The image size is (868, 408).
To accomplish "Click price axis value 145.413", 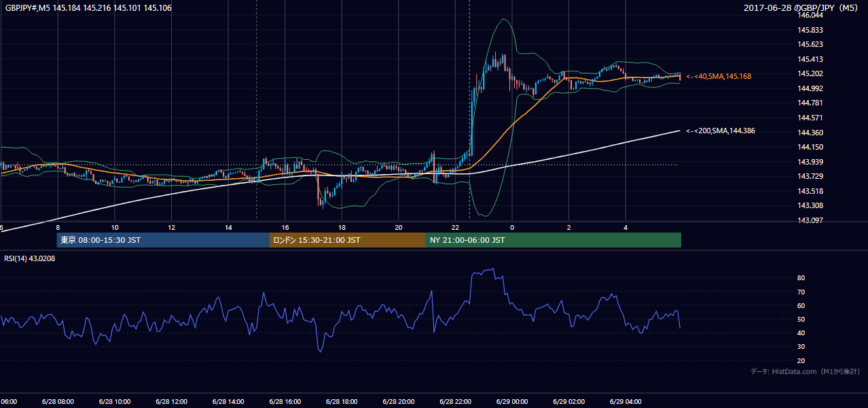I will [811, 59].
